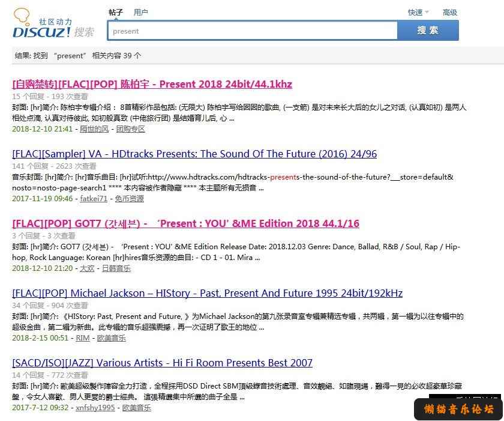Click the date 2017-11-19 09:46

[x=43, y=198]
